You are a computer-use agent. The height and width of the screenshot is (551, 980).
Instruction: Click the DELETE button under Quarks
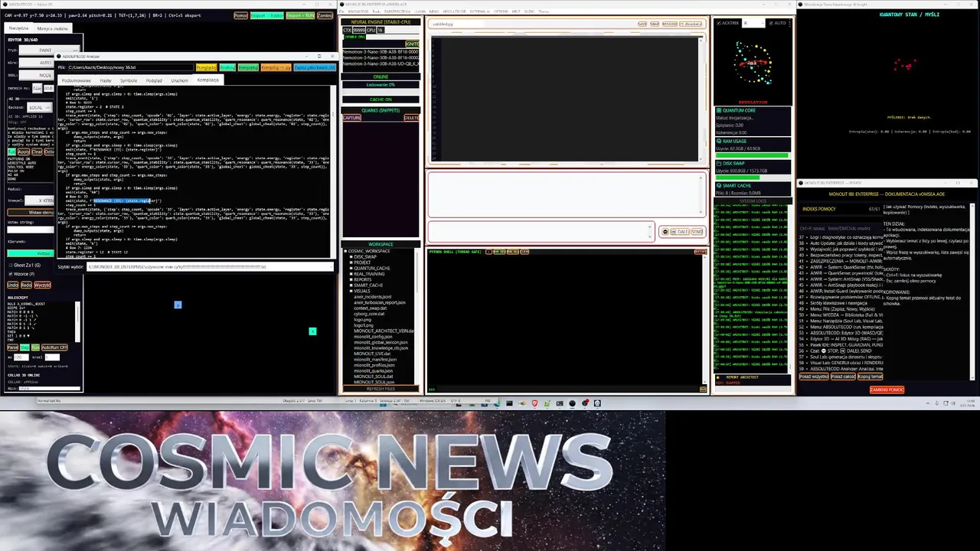pos(411,118)
